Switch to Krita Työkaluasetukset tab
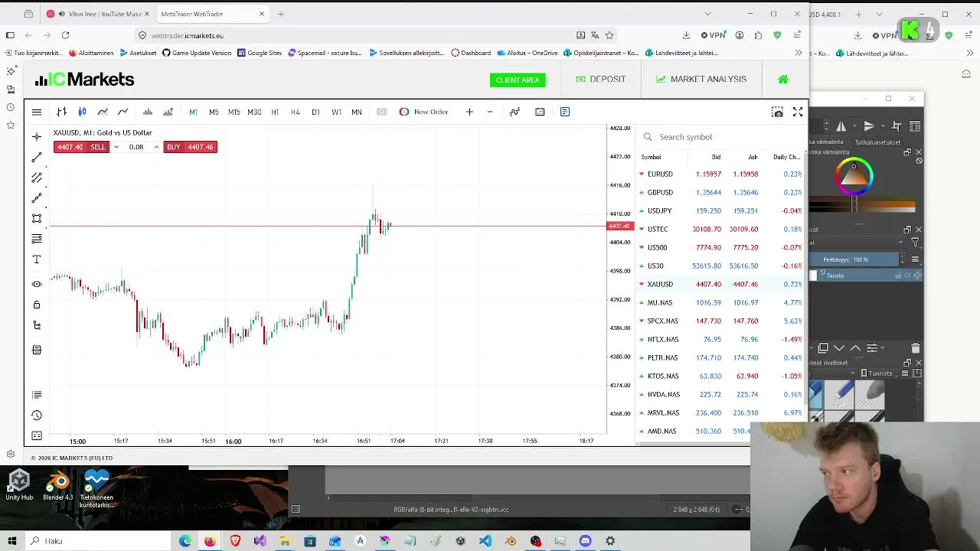The height and width of the screenshot is (551, 980). click(x=877, y=142)
